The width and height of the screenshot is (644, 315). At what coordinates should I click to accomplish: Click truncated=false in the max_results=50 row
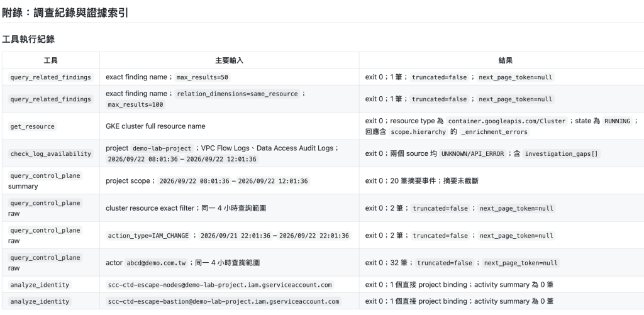tap(439, 77)
